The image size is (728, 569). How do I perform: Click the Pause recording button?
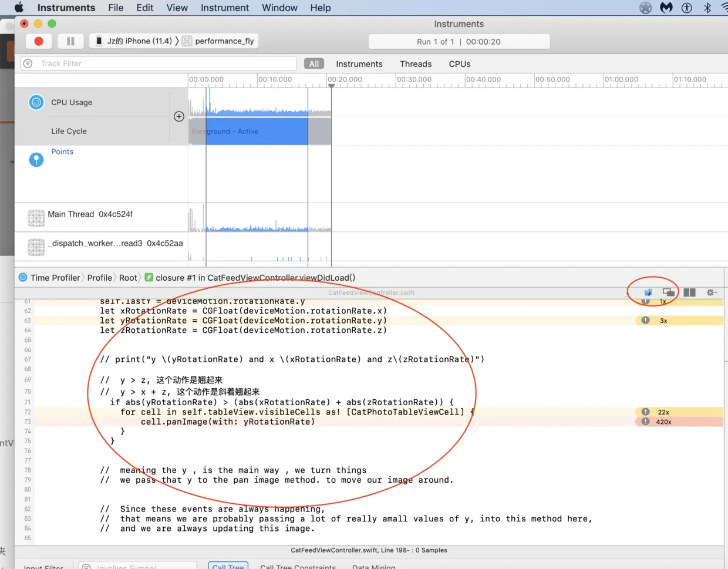click(x=70, y=41)
